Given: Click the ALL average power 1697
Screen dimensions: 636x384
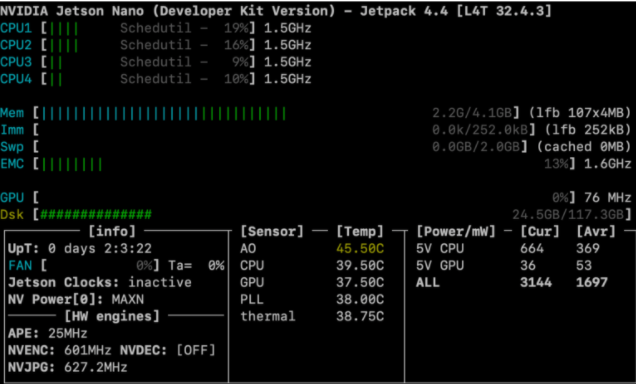Looking at the screenshot, I should coord(592,282).
